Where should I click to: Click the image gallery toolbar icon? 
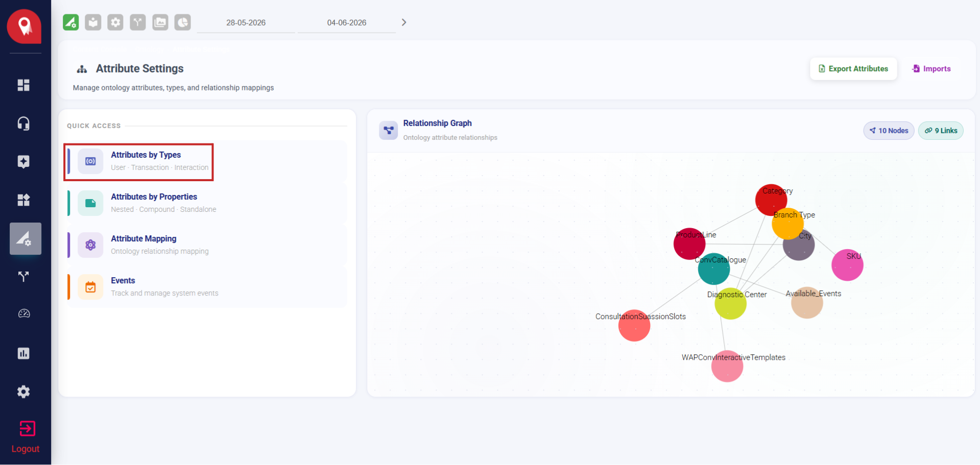160,22
